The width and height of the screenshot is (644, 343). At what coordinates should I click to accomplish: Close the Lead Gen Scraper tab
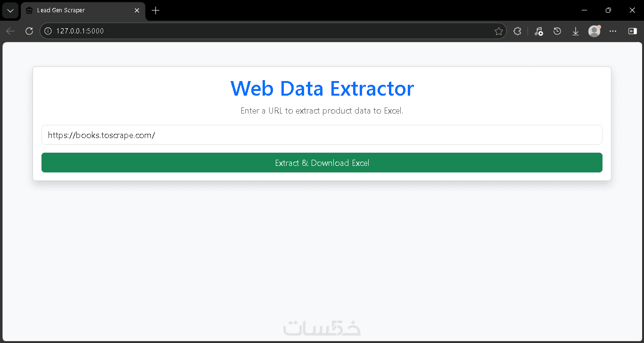pyautogui.click(x=137, y=10)
